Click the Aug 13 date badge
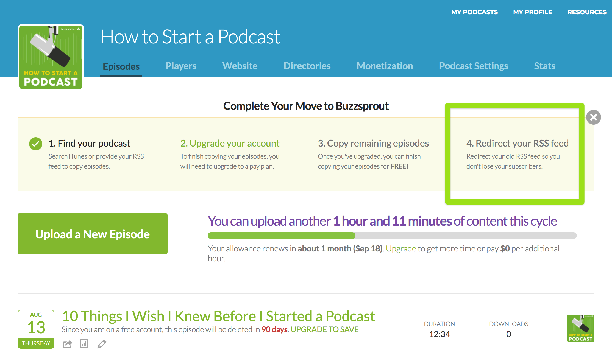The height and width of the screenshot is (364, 612). pyautogui.click(x=36, y=329)
